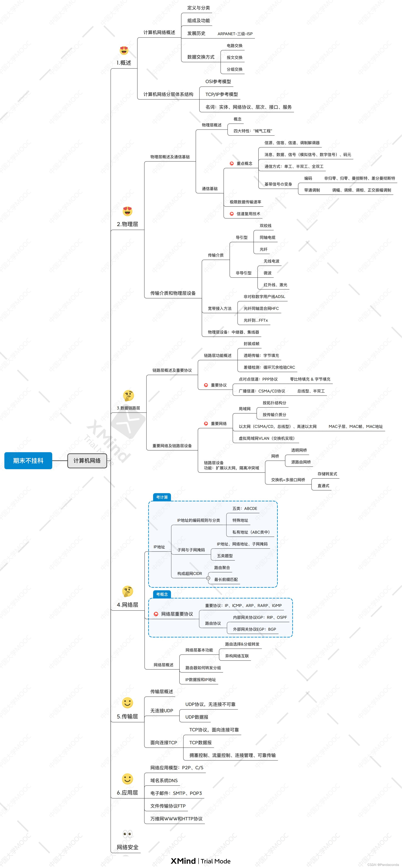Click the 计算机网络分层体系结构 subtopic
The height and width of the screenshot is (868, 402).
[x=168, y=94]
